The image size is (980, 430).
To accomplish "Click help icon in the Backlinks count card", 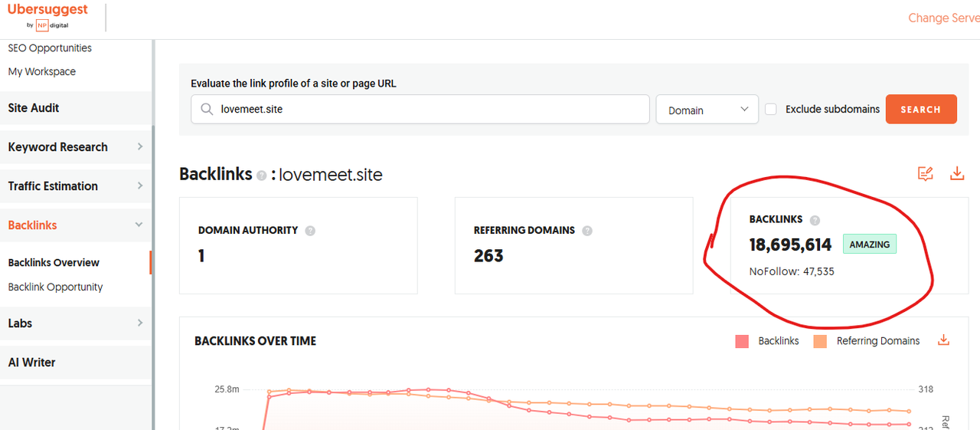I will click(815, 220).
